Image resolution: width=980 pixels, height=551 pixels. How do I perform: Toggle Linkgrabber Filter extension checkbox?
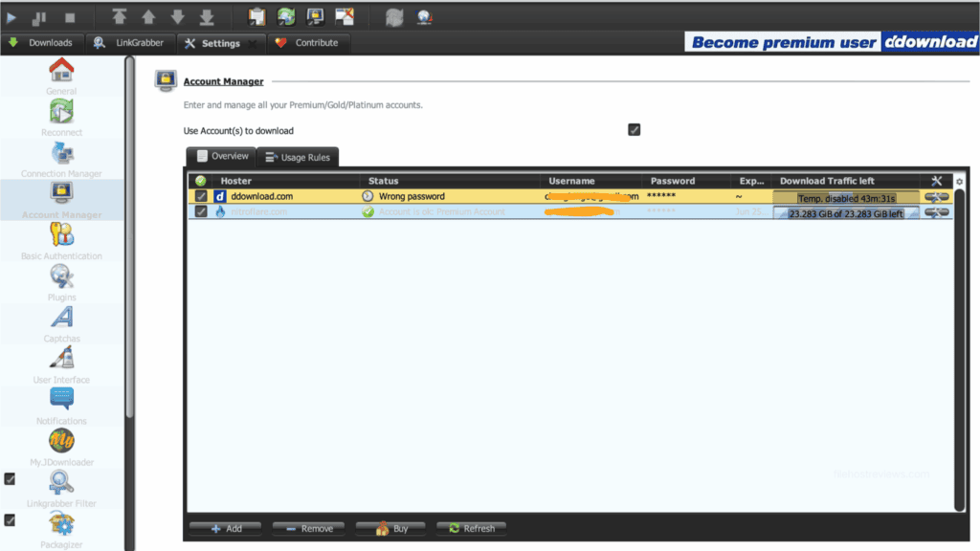pos(10,479)
